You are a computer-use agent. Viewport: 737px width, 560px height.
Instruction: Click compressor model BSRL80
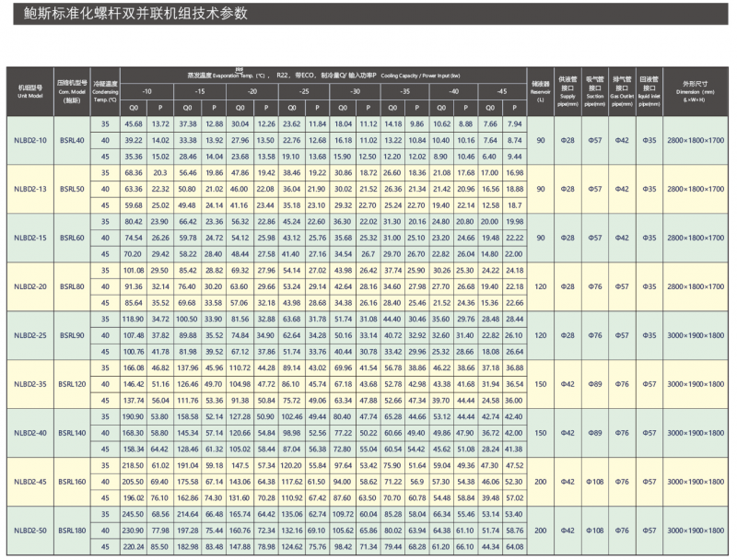pyautogui.click(x=72, y=286)
